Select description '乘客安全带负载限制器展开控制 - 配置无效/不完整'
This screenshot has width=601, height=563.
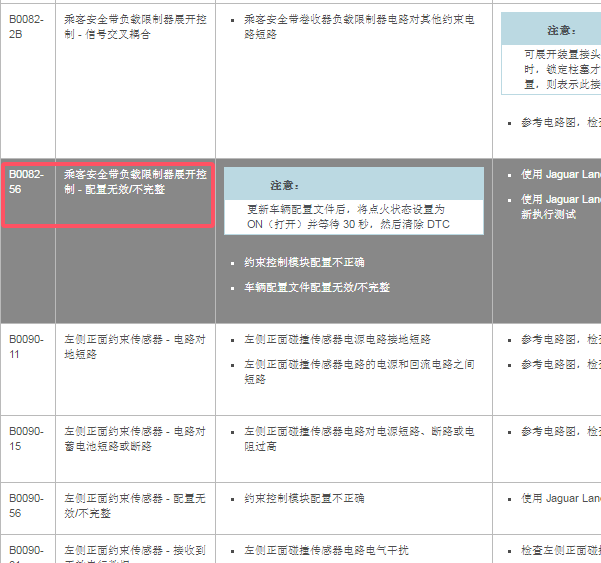pos(135,182)
